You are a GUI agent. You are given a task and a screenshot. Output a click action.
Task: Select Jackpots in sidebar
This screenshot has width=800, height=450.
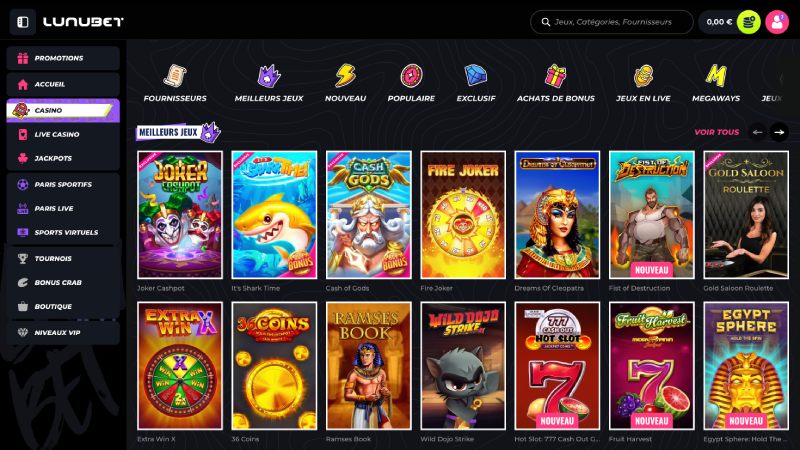63,158
